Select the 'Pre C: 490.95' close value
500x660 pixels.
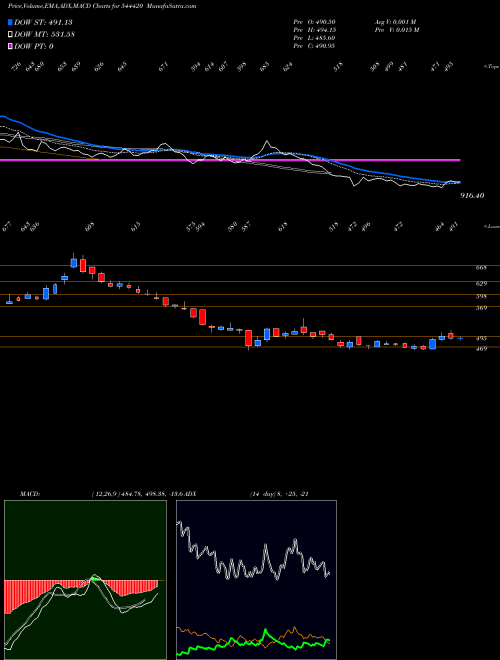(314, 46)
